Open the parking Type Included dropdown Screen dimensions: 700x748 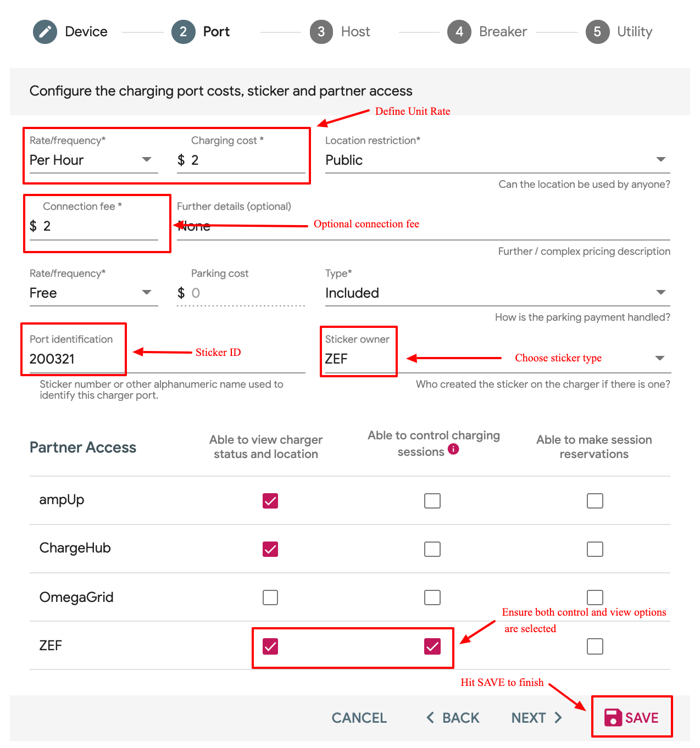coord(498,293)
